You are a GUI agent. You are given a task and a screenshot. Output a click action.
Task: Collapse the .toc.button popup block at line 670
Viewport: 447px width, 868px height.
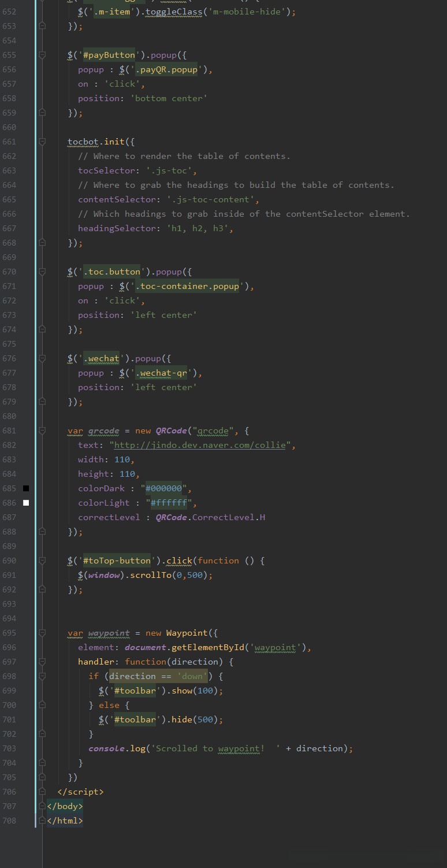42,272
